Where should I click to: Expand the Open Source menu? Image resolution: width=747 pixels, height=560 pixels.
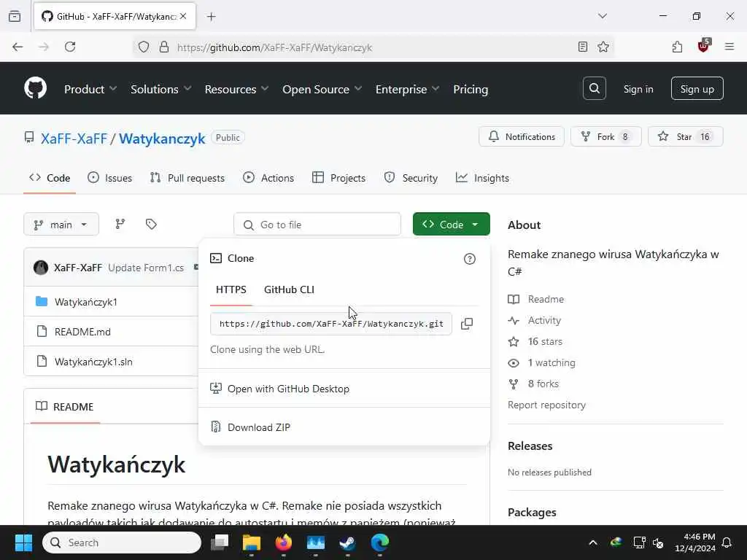pyautogui.click(x=322, y=89)
